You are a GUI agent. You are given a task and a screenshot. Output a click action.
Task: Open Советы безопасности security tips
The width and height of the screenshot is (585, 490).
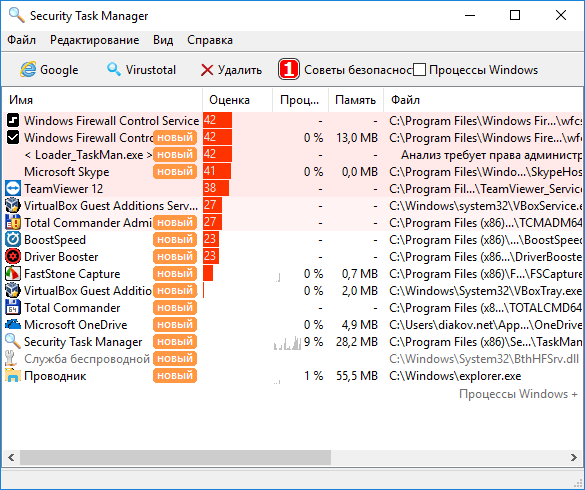pyautogui.click(x=345, y=70)
